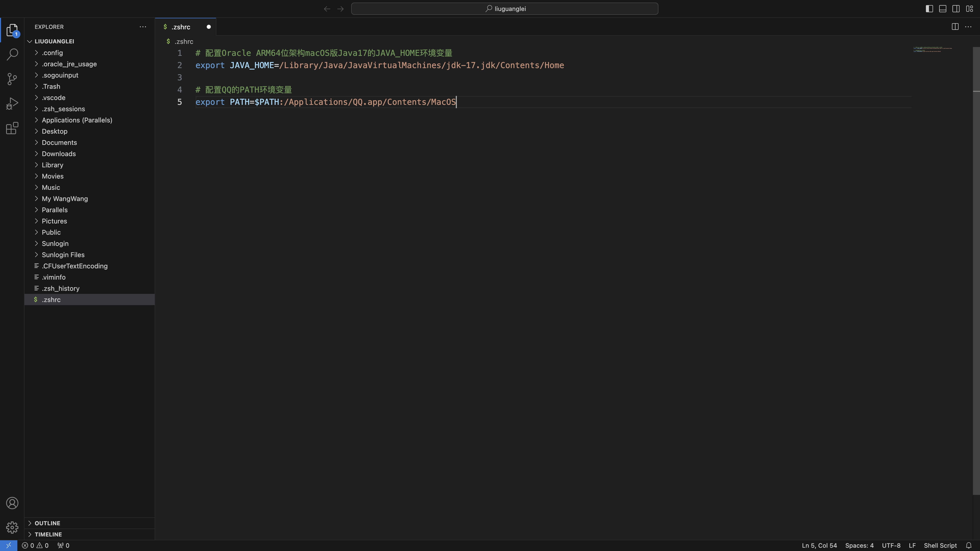Expand the Parallels folder
The height and width of the screenshot is (551, 980).
[89, 209]
